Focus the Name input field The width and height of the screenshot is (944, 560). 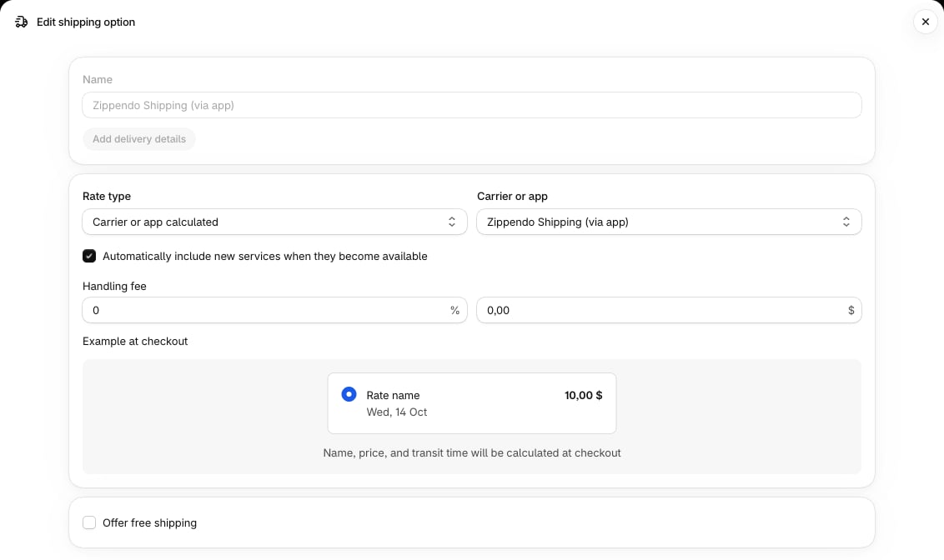click(472, 105)
